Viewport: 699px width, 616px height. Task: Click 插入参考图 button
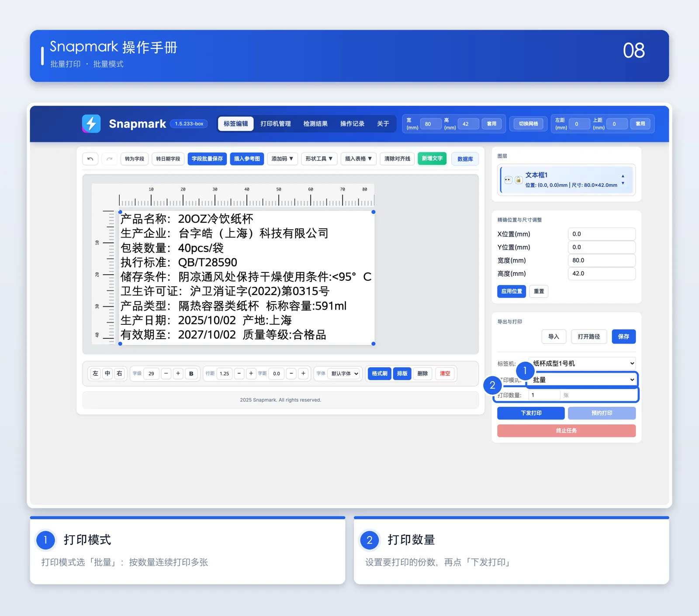click(247, 159)
